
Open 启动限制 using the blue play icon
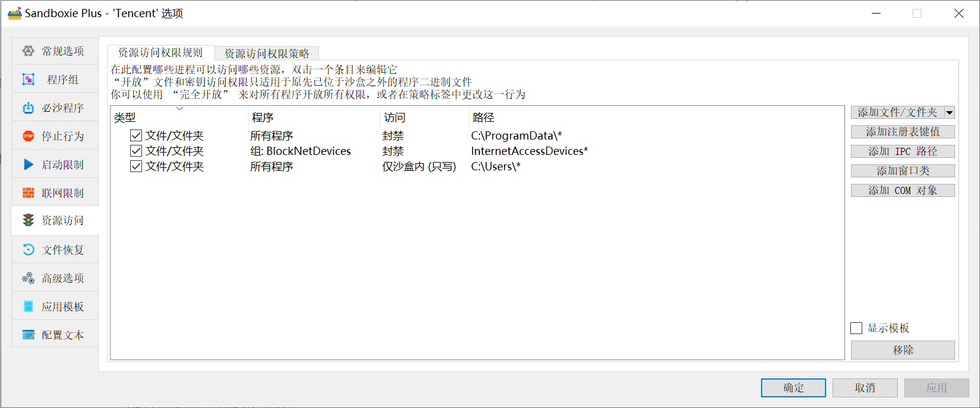28,164
